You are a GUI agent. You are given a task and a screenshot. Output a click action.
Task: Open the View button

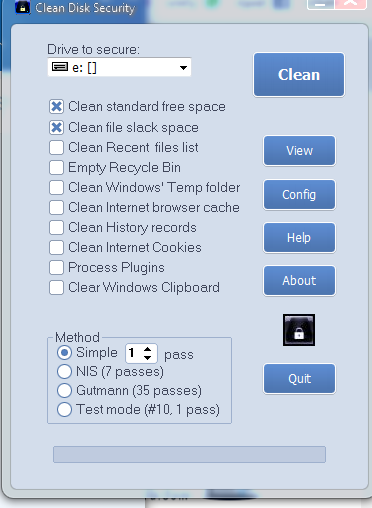point(299,151)
